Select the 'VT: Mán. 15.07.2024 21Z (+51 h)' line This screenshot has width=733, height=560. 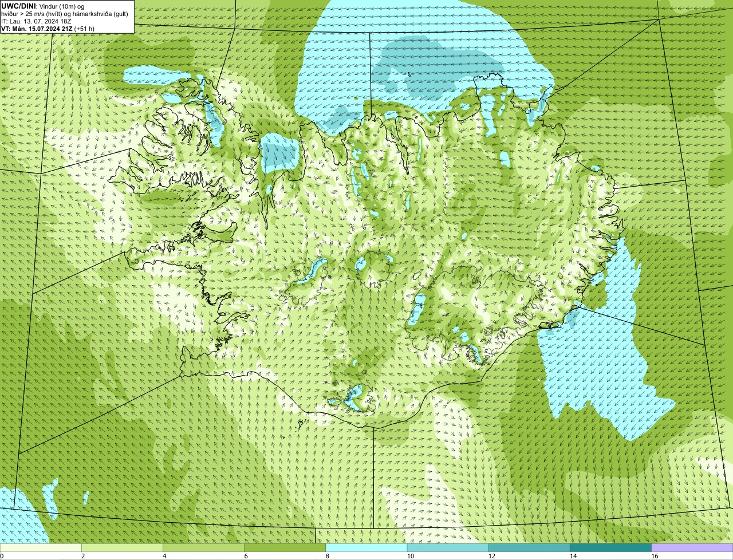[x=48, y=28]
